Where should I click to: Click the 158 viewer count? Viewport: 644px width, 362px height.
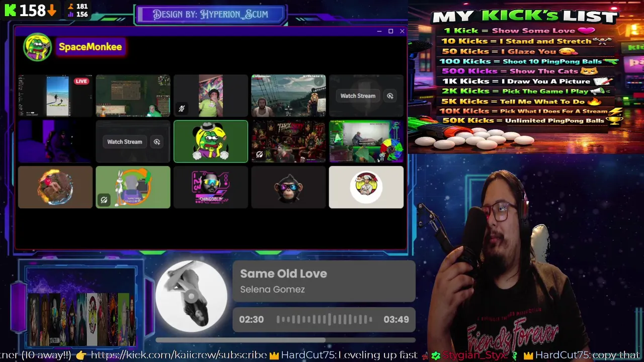click(32, 10)
